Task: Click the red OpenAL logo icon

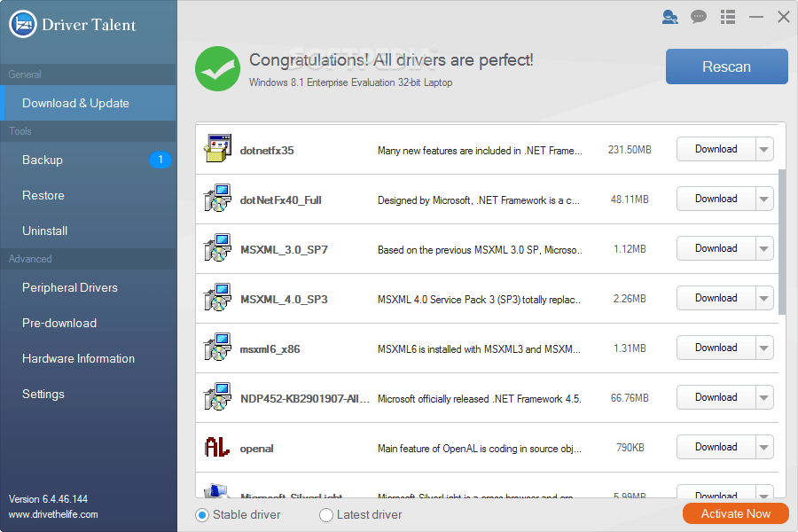Action: pos(217,447)
